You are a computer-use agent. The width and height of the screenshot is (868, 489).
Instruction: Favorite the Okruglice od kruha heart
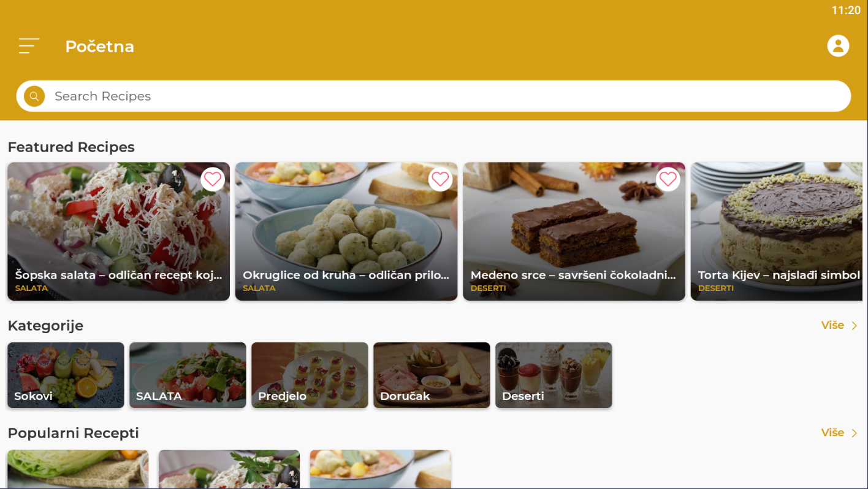[x=440, y=179]
